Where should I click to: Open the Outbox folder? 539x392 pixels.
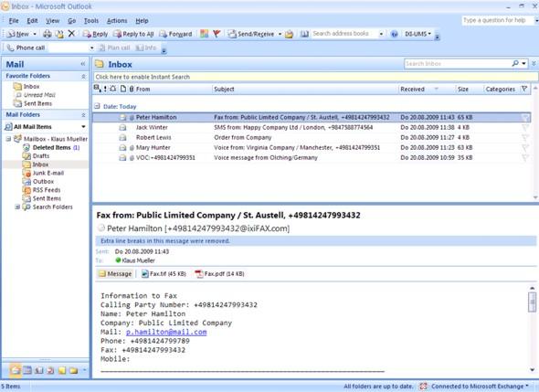coord(43,181)
